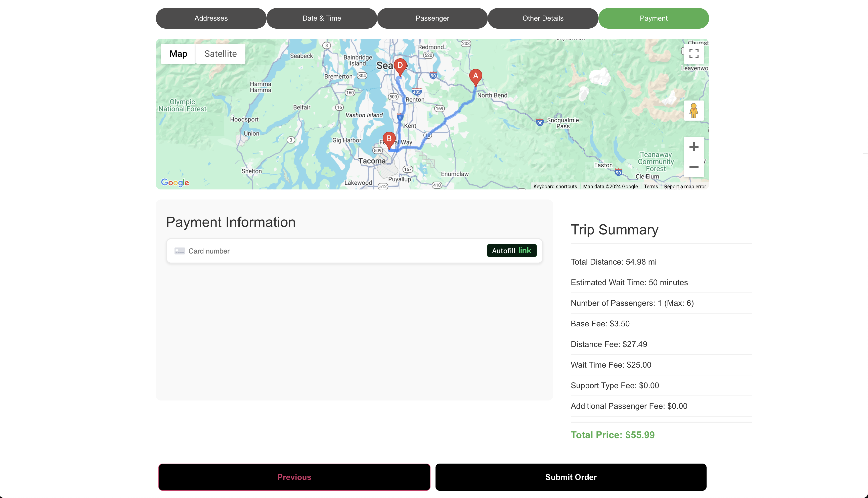The image size is (868, 498).
Task: Click Total Distance: 54.98 mi text
Action: click(613, 262)
